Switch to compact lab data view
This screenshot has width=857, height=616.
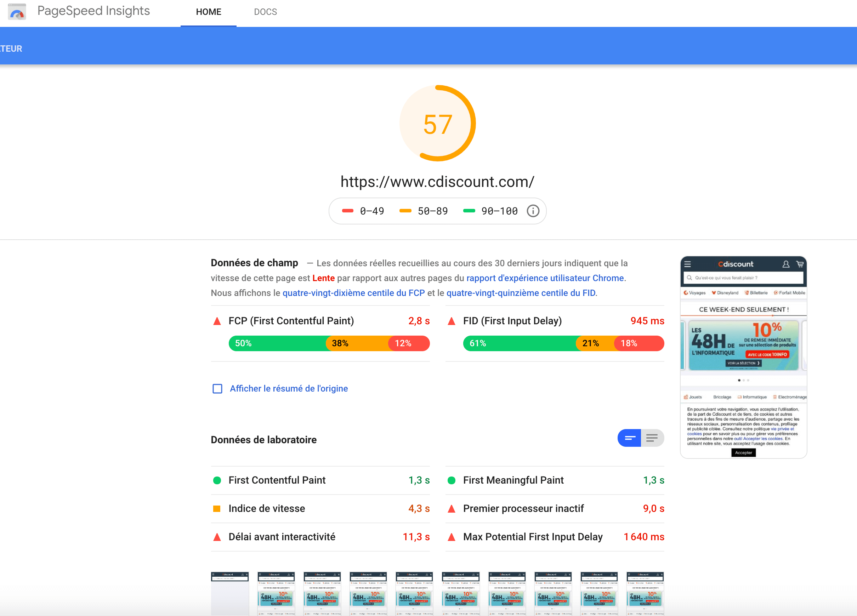[630, 438]
